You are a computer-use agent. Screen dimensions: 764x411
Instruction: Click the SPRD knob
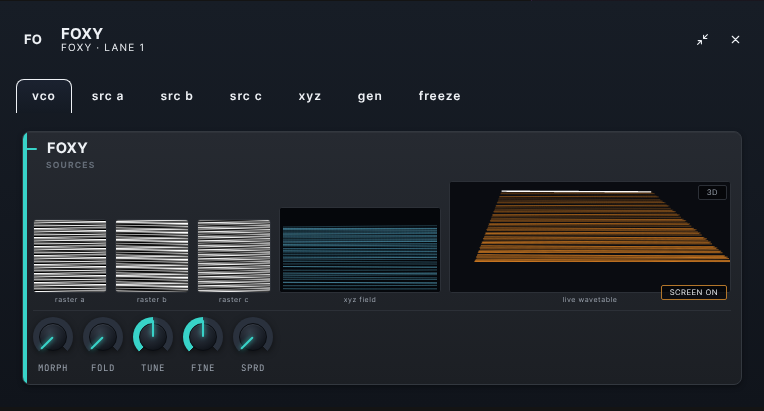(253, 337)
